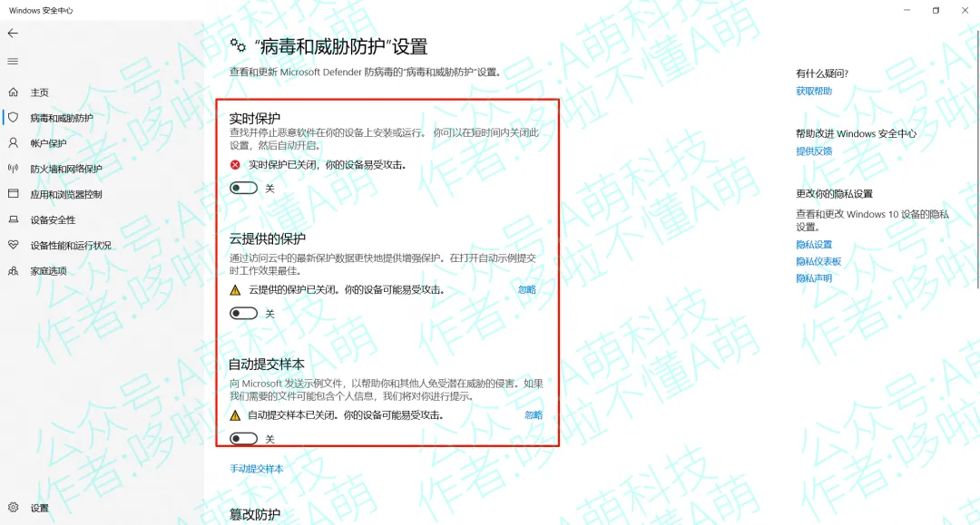Open 设备性能和运行状况 in the sidebar
The image size is (980, 525).
(71, 246)
